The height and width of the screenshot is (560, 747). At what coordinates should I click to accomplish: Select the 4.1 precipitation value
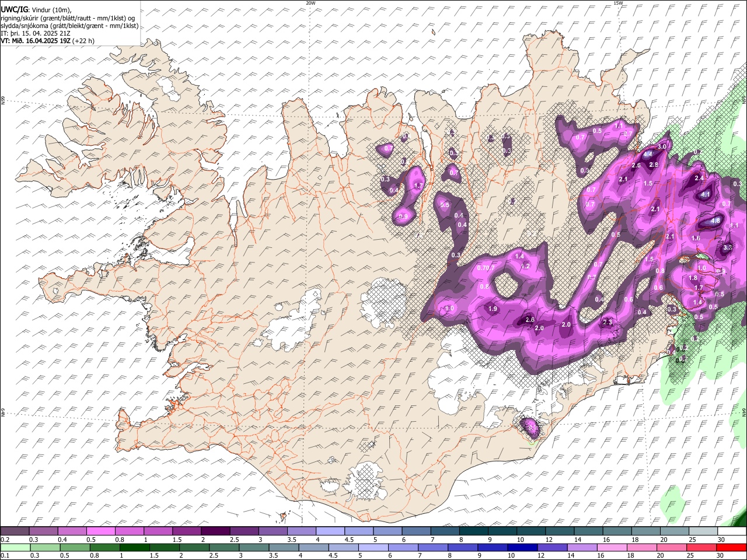(705, 194)
